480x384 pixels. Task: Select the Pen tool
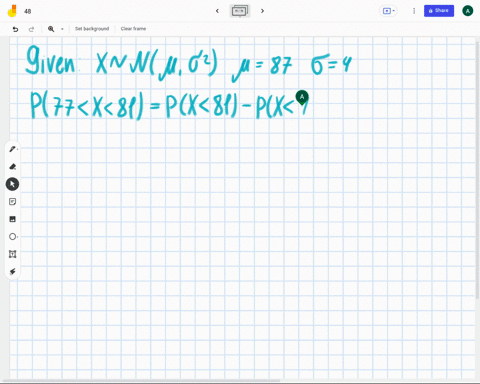coord(12,149)
